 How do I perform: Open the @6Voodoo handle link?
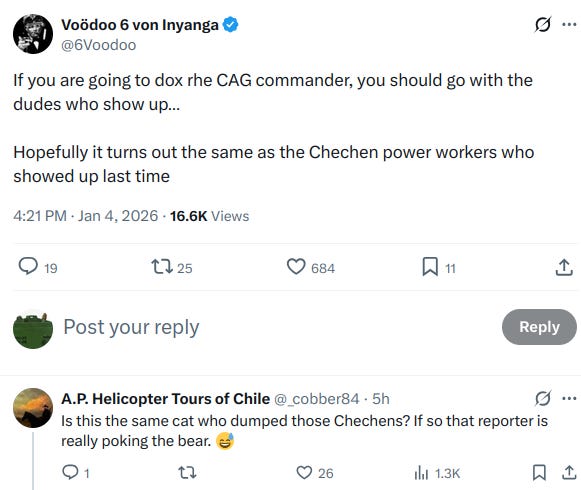pyautogui.click(x=99, y=45)
